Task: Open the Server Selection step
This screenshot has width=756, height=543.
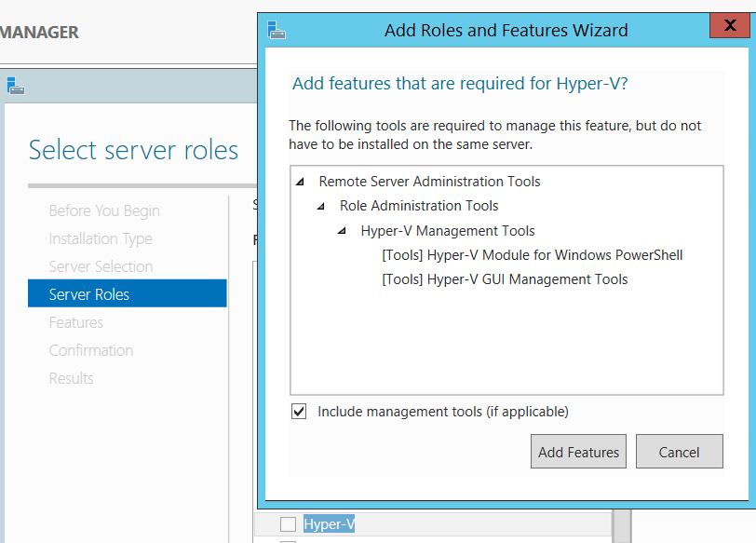Action: click(101, 266)
